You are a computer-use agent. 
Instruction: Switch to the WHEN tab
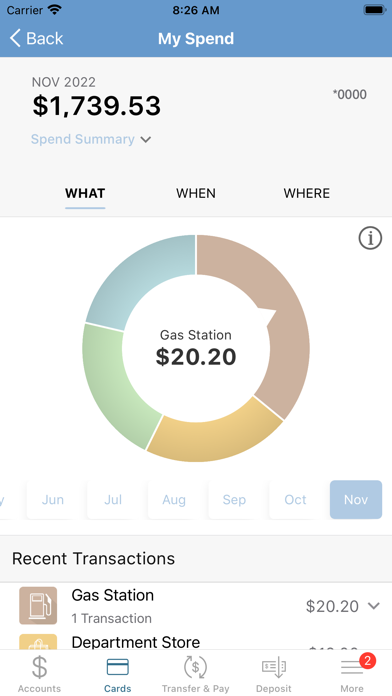(196, 194)
